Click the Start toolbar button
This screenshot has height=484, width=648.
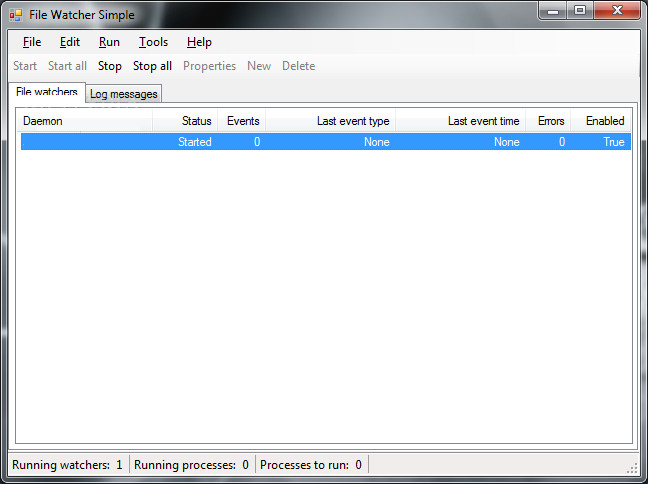(x=25, y=66)
